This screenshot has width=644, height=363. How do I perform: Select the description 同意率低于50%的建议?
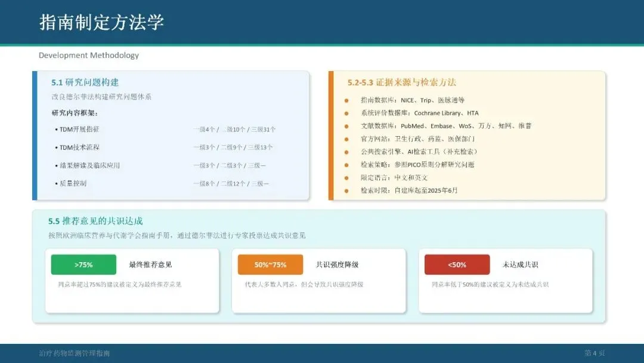490,284
